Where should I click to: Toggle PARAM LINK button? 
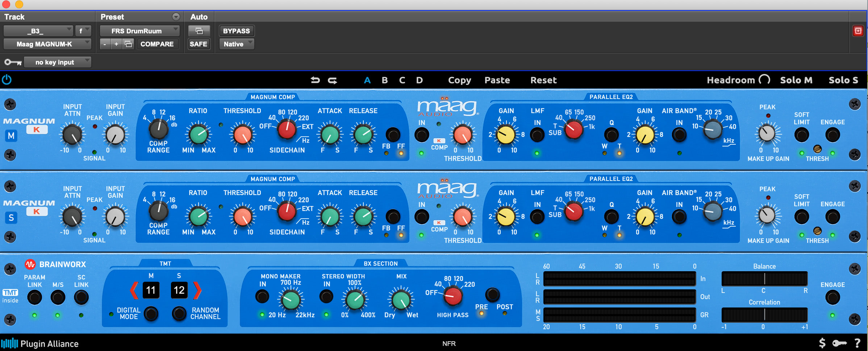click(x=34, y=297)
